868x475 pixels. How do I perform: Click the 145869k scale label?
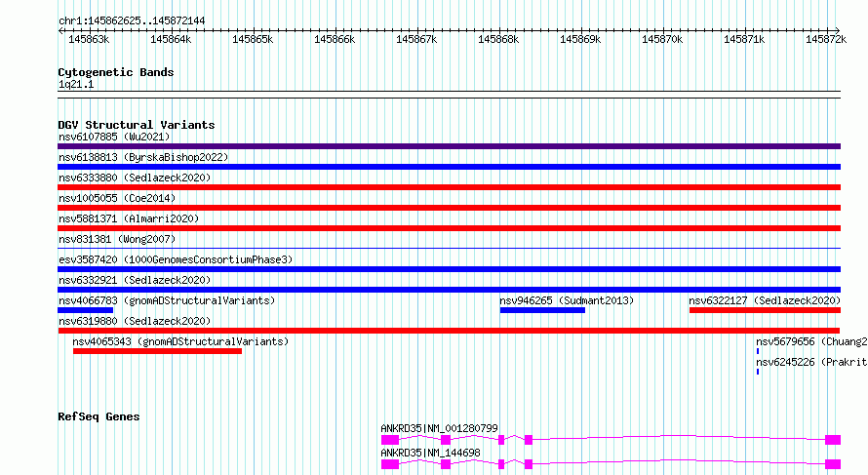[580, 40]
